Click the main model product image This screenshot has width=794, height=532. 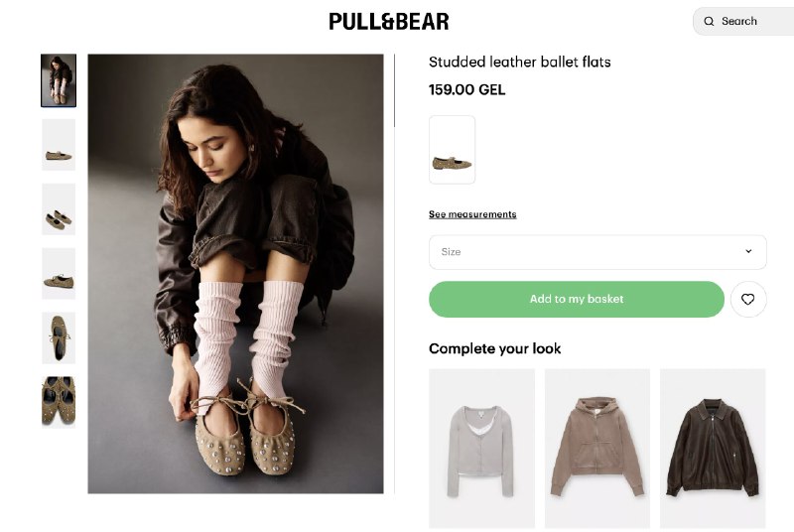tap(235, 274)
